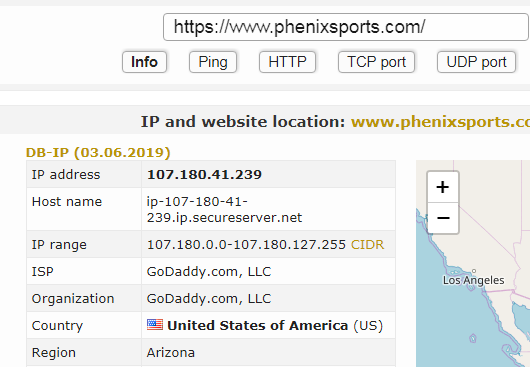Click the host name ip.secureserver.net value
The width and height of the screenshot is (530, 367).
(224, 210)
